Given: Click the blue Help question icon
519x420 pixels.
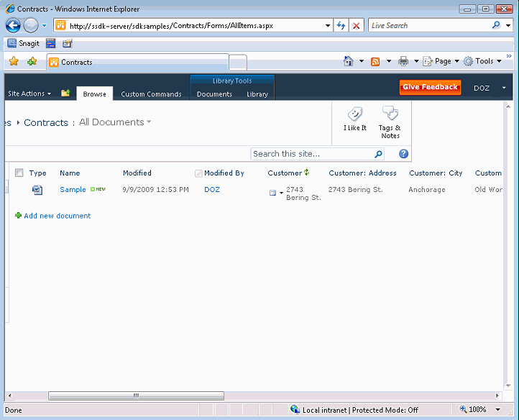Looking at the screenshot, I should pyautogui.click(x=403, y=154).
